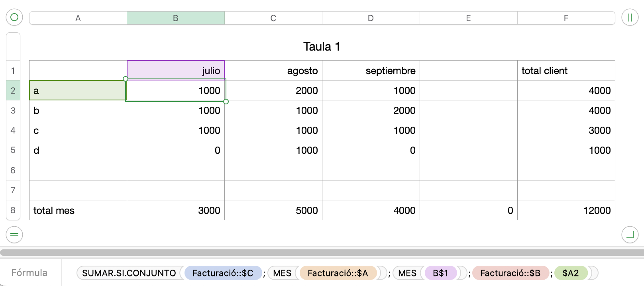Image resolution: width=644 pixels, height=286 pixels.
Task: Select column F header
Action: pos(566,18)
